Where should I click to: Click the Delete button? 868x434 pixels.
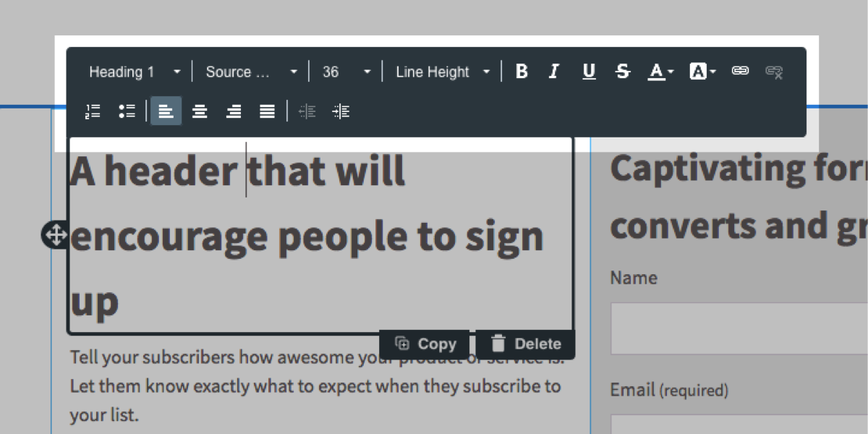(x=526, y=344)
